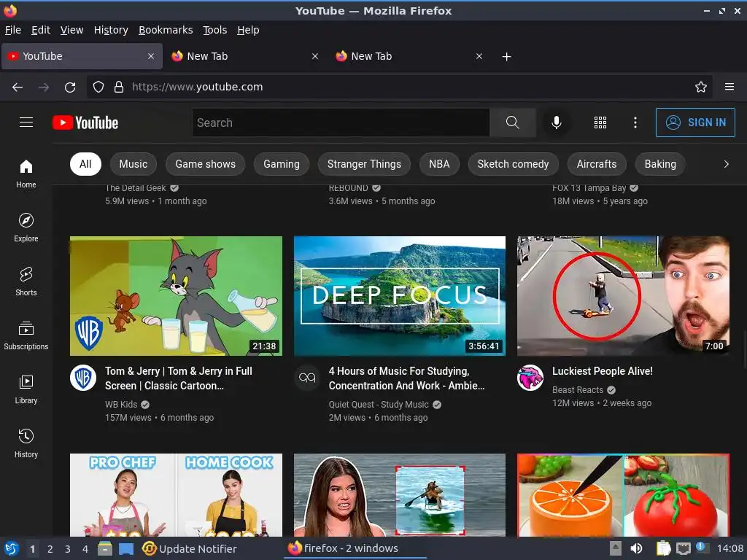The image size is (747, 560).
Task: Open Library in sidebar
Action: point(26,389)
